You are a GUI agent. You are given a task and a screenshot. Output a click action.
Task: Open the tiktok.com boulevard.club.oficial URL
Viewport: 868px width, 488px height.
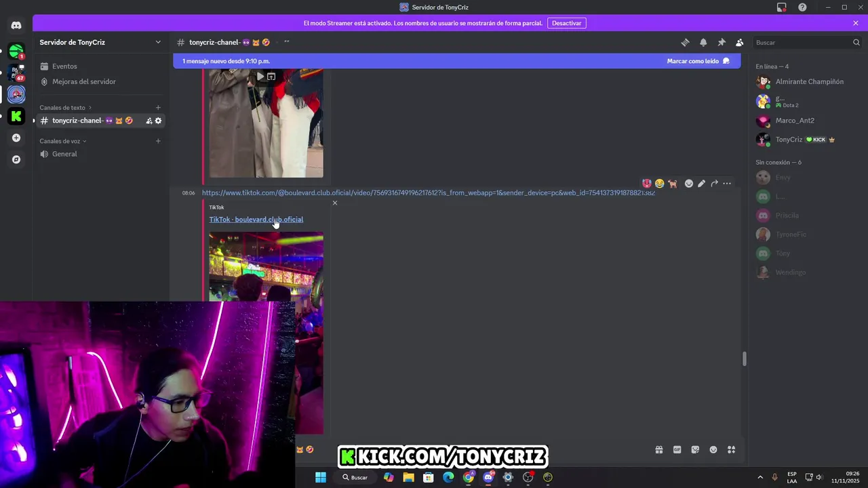(x=429, y=193)
